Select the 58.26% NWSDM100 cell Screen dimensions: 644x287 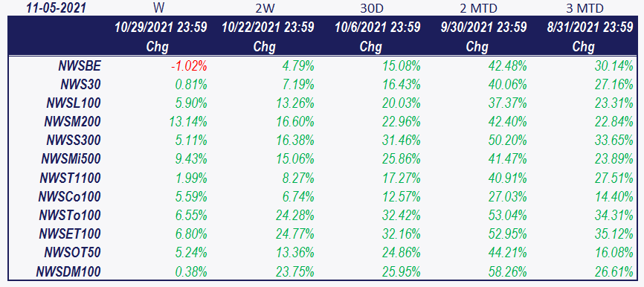[x=507, y=271]
